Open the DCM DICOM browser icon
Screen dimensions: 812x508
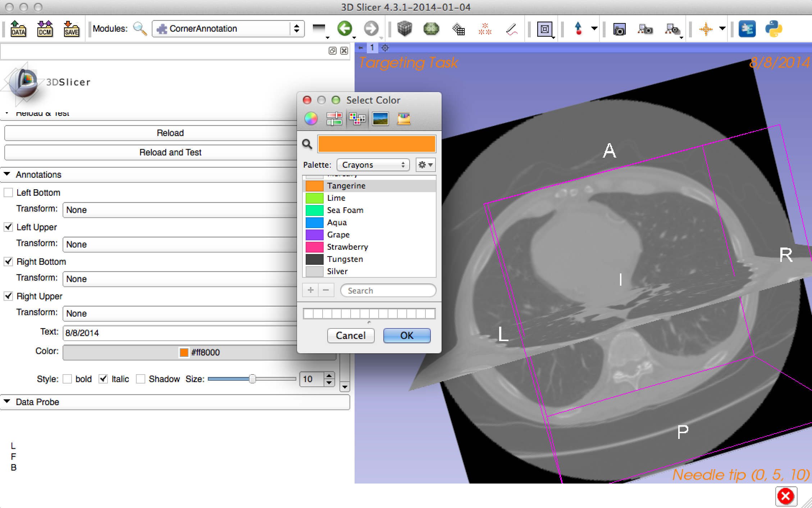click(45, 29)
